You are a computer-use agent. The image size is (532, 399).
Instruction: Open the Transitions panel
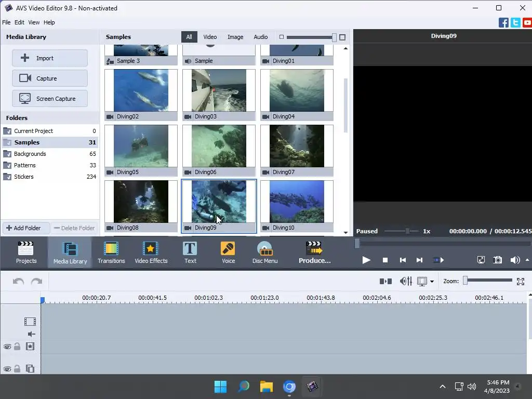pyautogui.click(x=111, y=252)
